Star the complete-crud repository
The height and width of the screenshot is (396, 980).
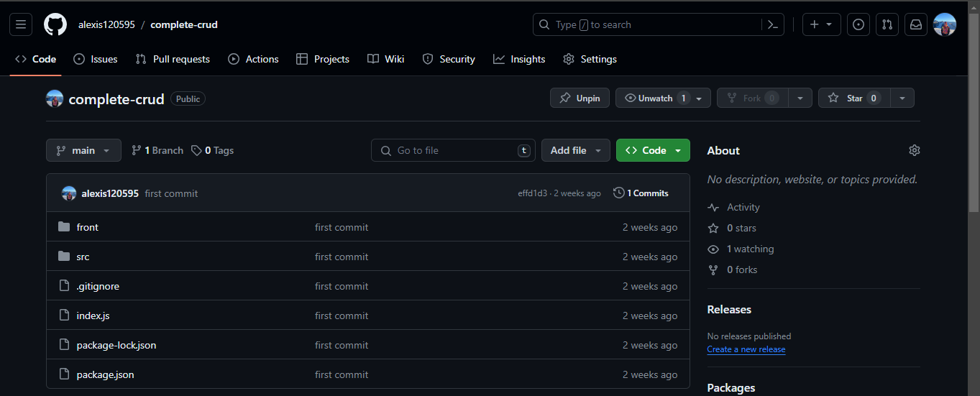pyautogui.click(x=854, y=98)
